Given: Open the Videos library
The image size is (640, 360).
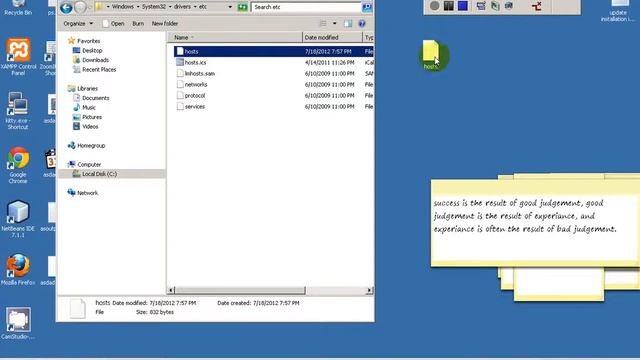Looking at the screenshot, I should coord(86,127).
